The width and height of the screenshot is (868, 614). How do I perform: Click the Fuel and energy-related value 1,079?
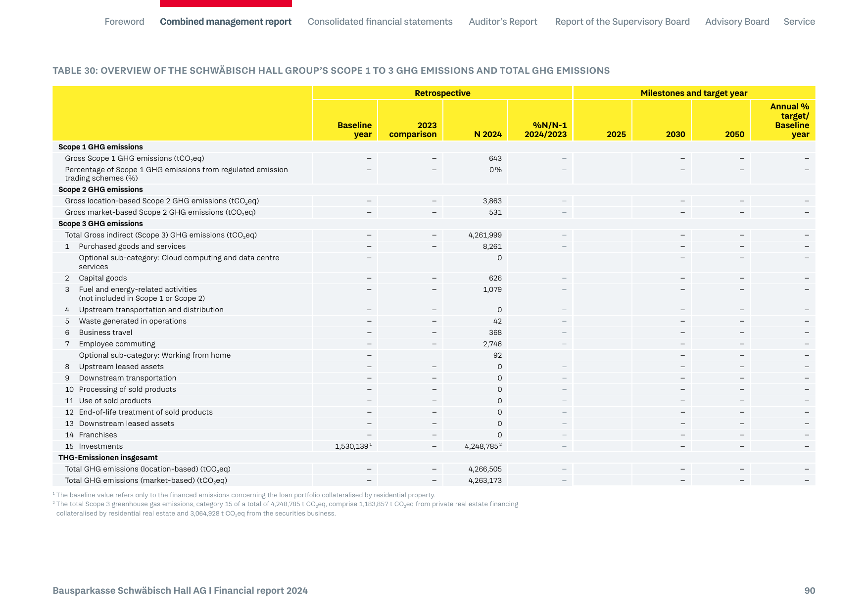[492, 289]
